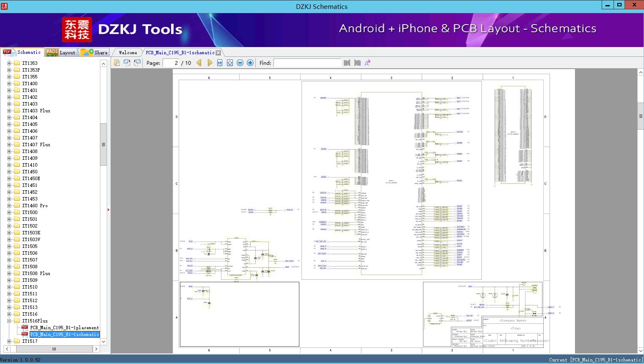This screenshot has width=644, height=364.
Task: Open the Share tab
Action: pyautogui.click(x=94, y=53)
